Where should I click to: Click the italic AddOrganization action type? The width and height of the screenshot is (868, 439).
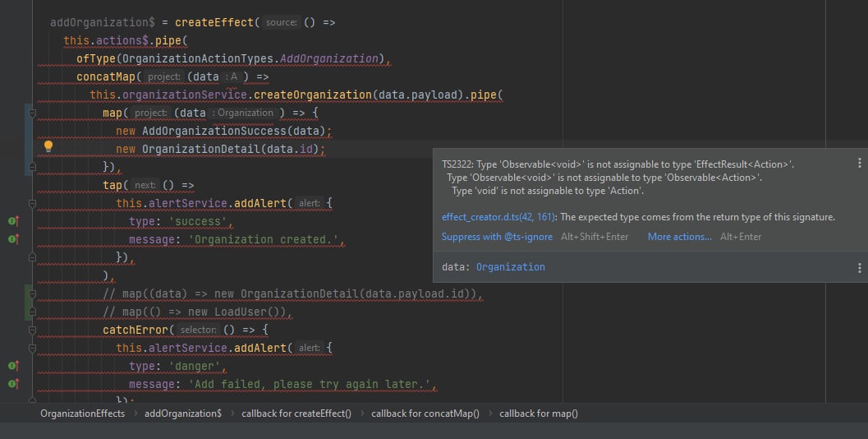(x=328, y=58)
